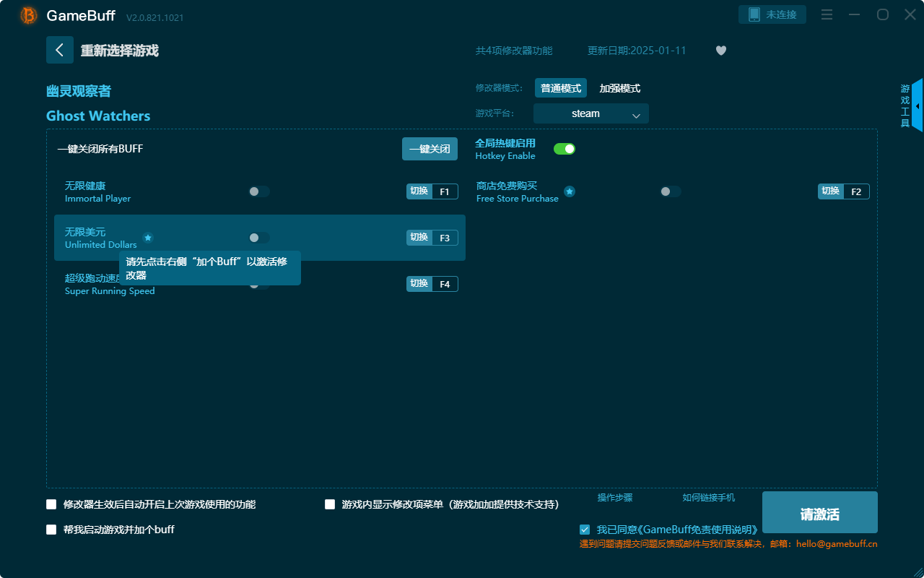This screenshot has width=924, height=578.
Task: Uncheck 我已同意《GameBuff免责使用说明》
Action: point(585,530)
